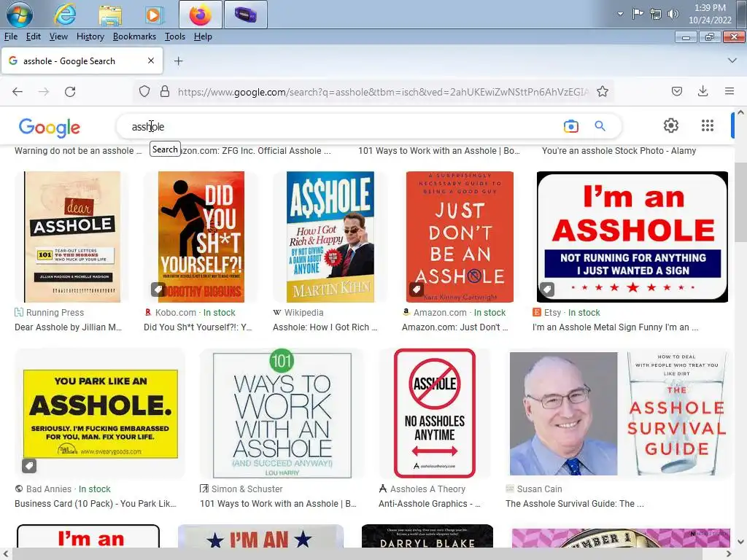This screenshot has width=747, height=560.
Task: Click the Action Center flag icon
Action: 638,14
